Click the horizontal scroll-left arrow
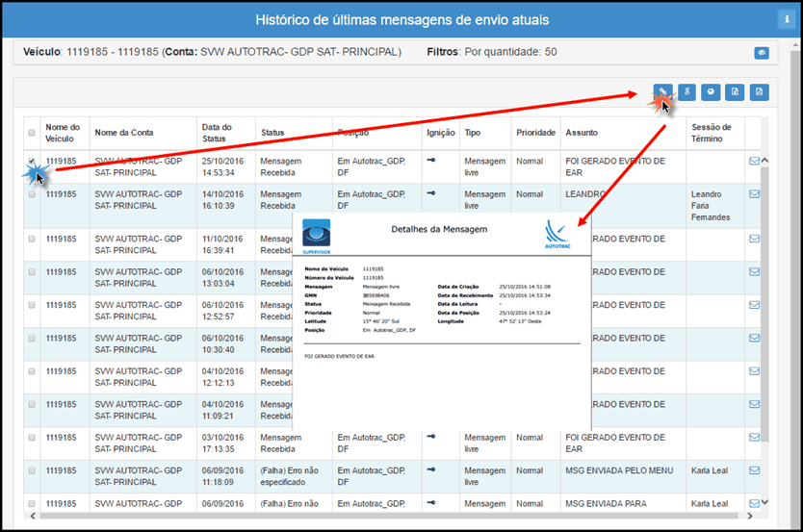Screen dimensions: 803x532 33,516
